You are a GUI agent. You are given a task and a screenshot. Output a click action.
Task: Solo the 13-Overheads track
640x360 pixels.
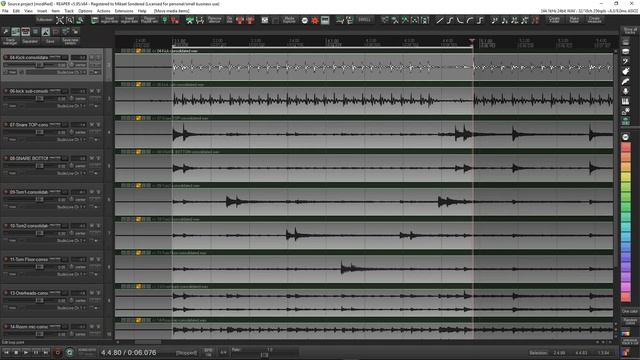98,293
